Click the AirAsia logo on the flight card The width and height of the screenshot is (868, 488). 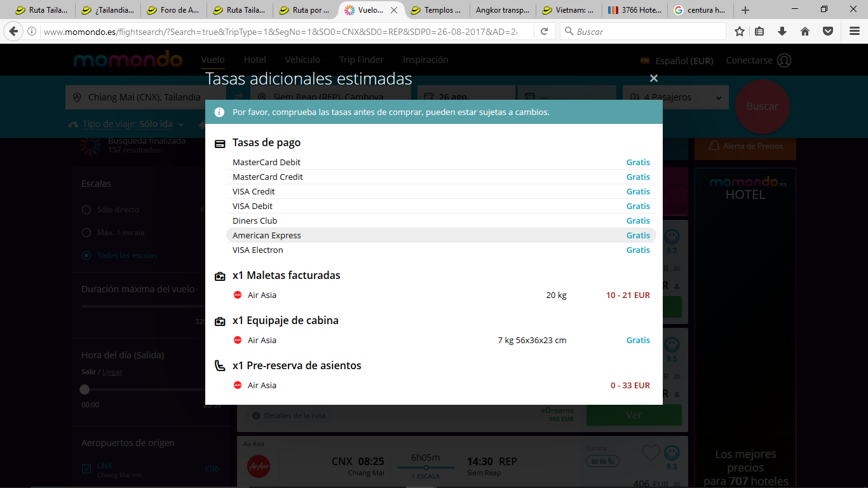pos(259,466)
